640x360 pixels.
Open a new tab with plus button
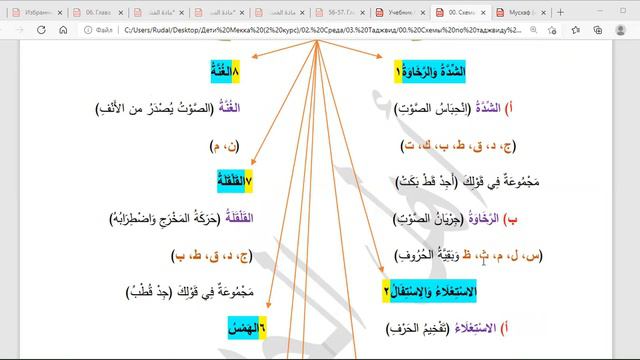[560, 13]
